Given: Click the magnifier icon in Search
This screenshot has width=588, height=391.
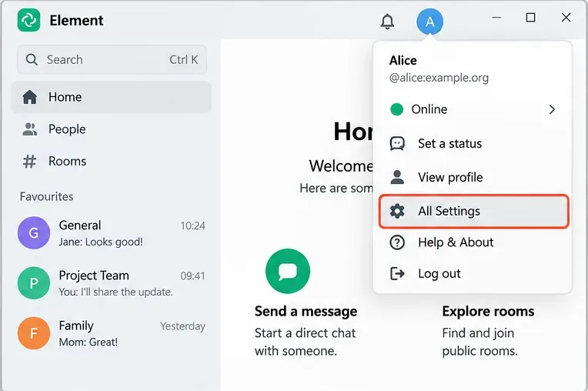Looking at the screenshot, I should (32, 59).
